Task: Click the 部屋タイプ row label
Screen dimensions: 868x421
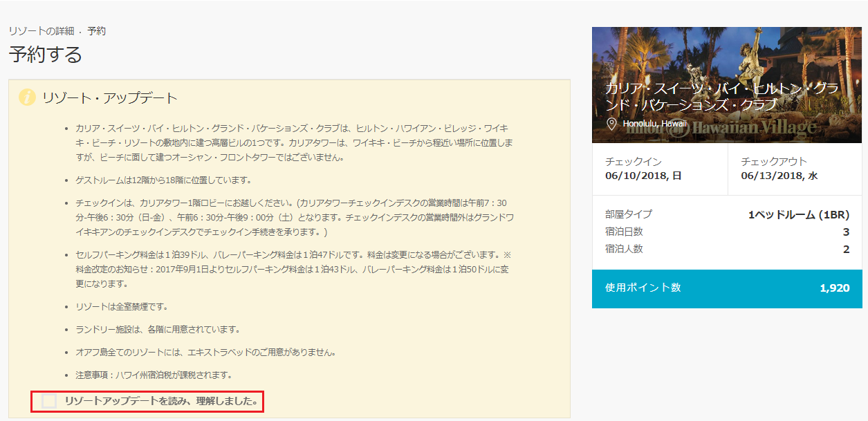Action: point(629,214)
